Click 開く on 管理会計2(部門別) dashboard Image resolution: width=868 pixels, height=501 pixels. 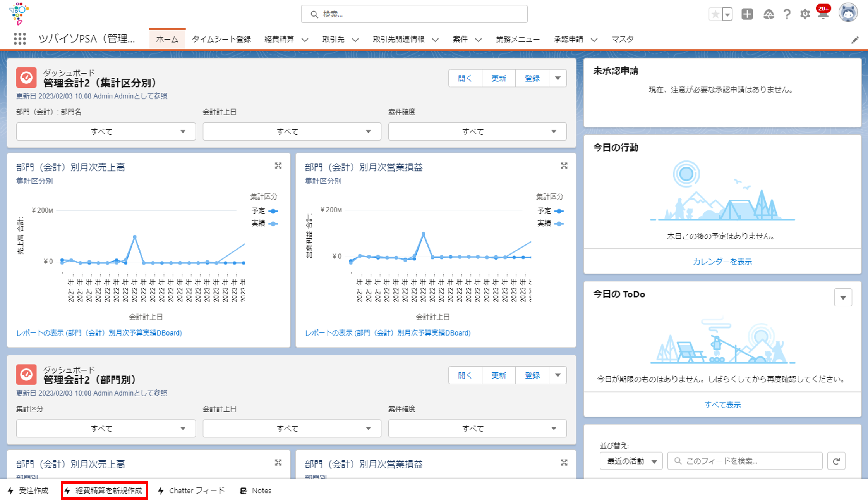coord(465,375)
